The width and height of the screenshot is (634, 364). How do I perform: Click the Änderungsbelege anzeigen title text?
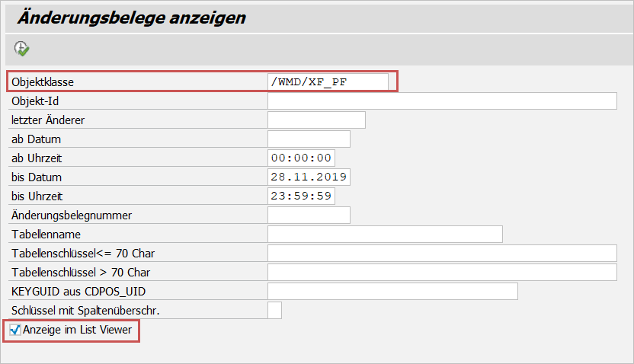tap(131, 18)
